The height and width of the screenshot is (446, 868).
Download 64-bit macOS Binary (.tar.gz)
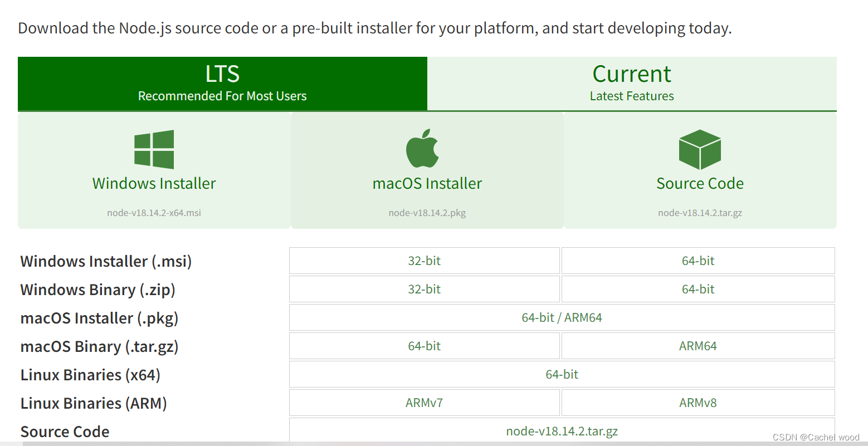pyautogui.click(x=425, y=346)
